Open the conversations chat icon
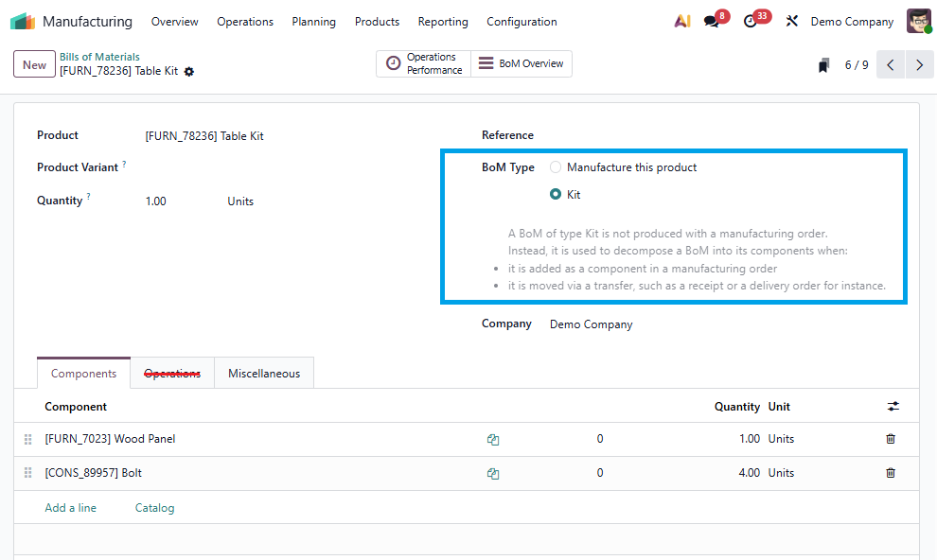 712,21
